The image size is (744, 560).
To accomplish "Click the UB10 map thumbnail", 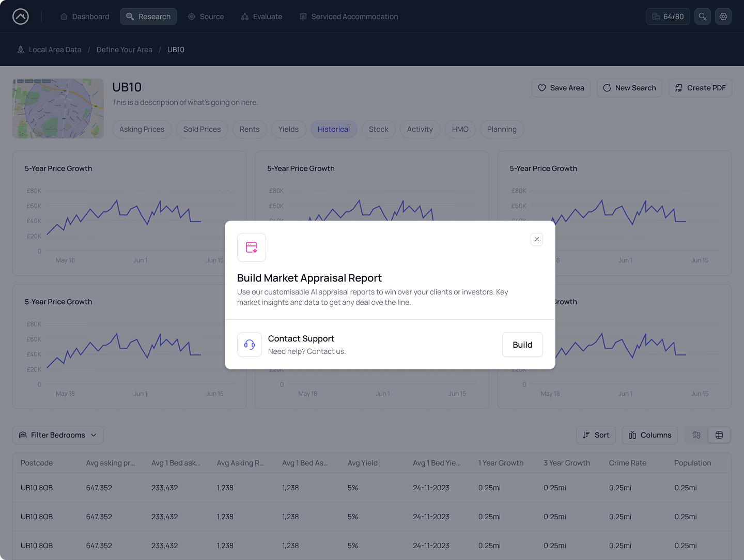I will coord(58,108).
